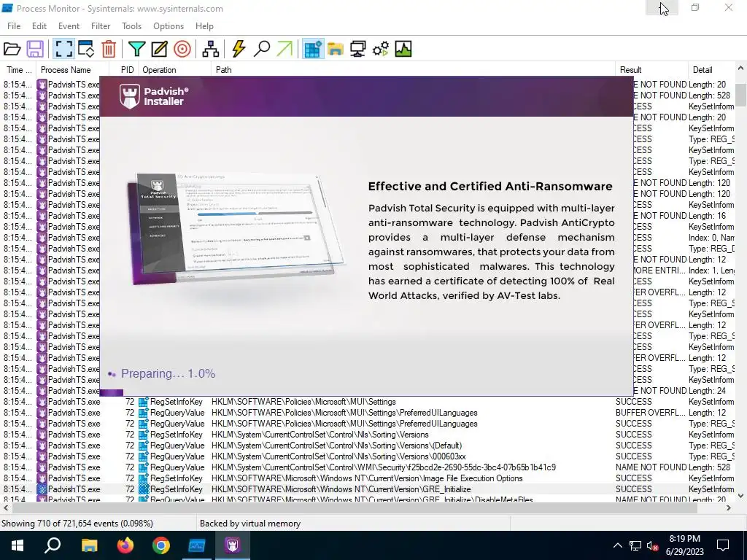This screenshot has height=560, width=747.
Task: Open the Highlight pencil toolbar icon
Action: coord(159,49)
